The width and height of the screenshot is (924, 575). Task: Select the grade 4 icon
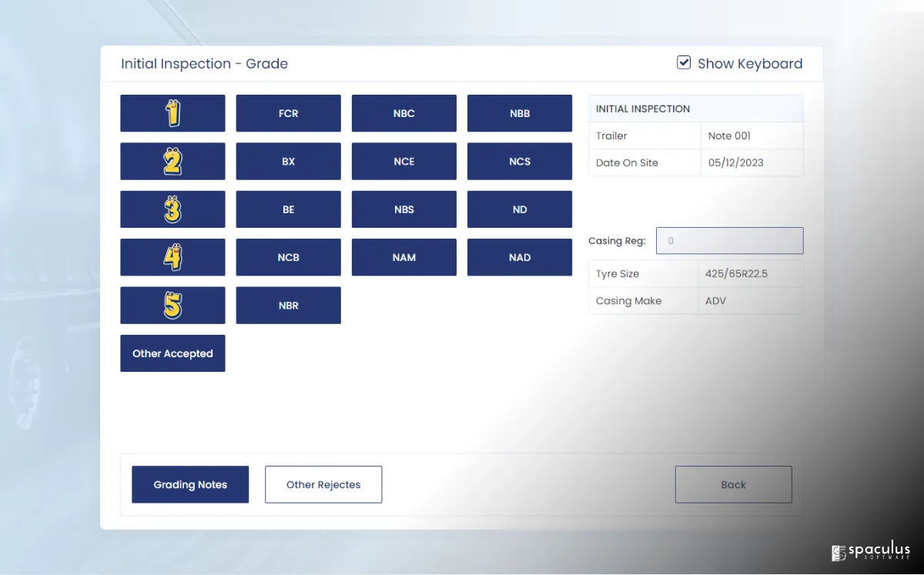coord(172,257)
